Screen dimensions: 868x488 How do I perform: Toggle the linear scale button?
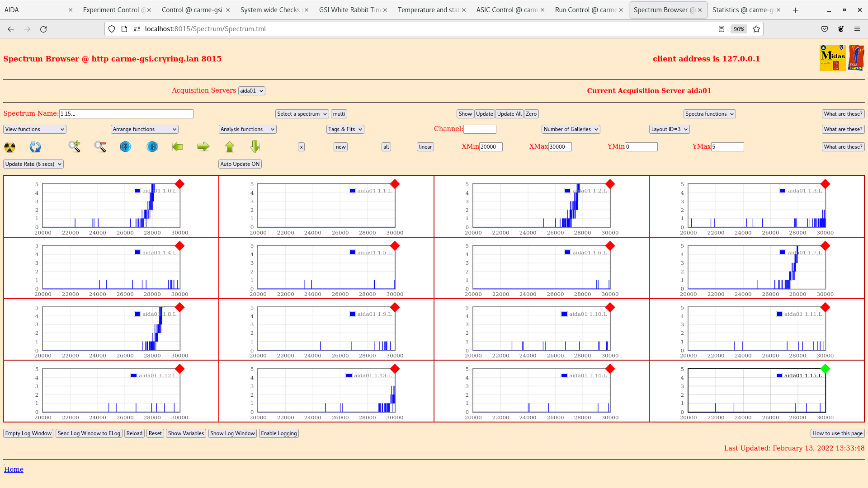(425, 147)
